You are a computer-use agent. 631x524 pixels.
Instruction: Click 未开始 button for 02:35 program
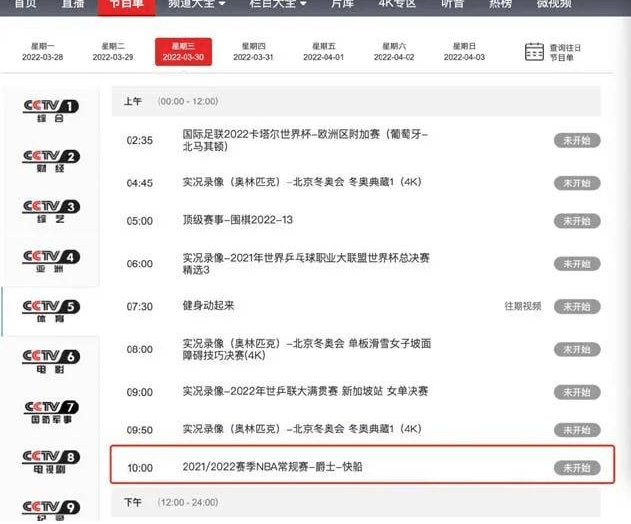[x=577, y=140]
